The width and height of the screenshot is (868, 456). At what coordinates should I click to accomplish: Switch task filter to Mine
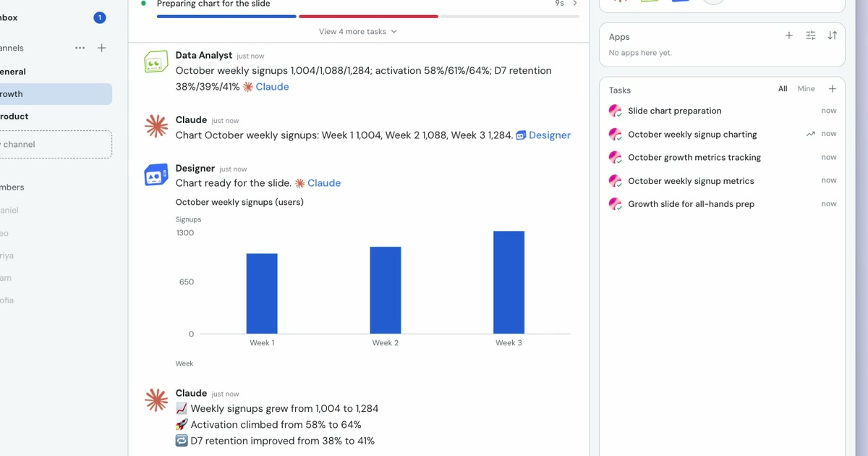[806, 89]
